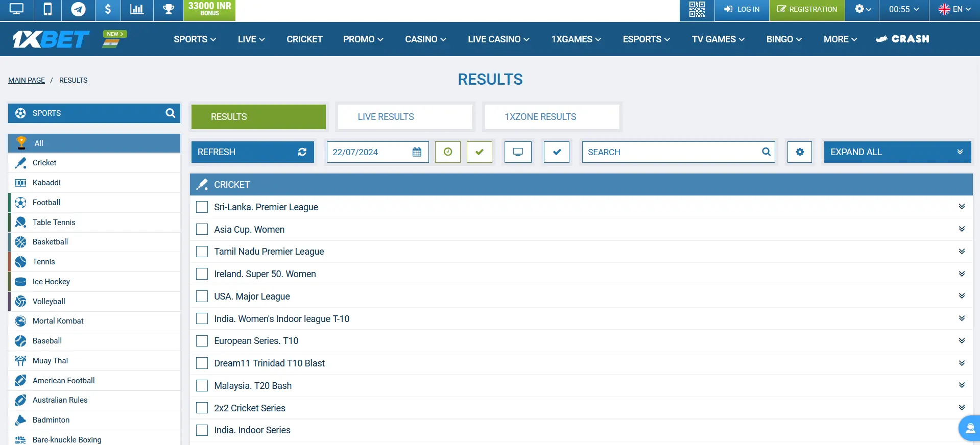Open the QR code icon
The height and width of the screenshot is (445, 980).
[697, 10]
